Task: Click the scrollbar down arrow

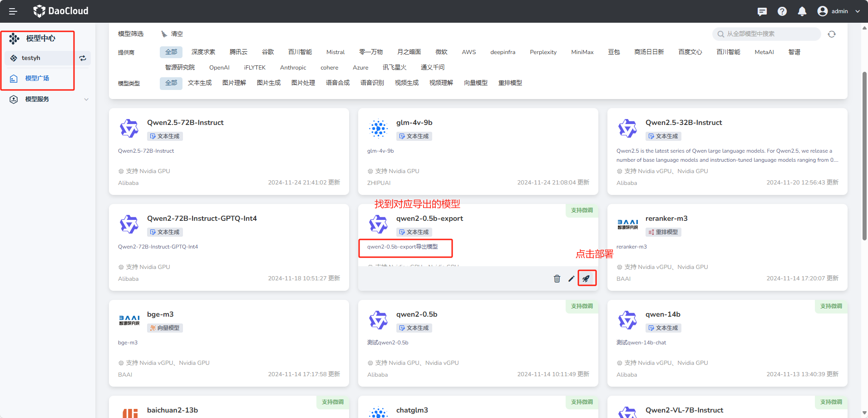Action: pyautogui.click(x=864, y=414)
